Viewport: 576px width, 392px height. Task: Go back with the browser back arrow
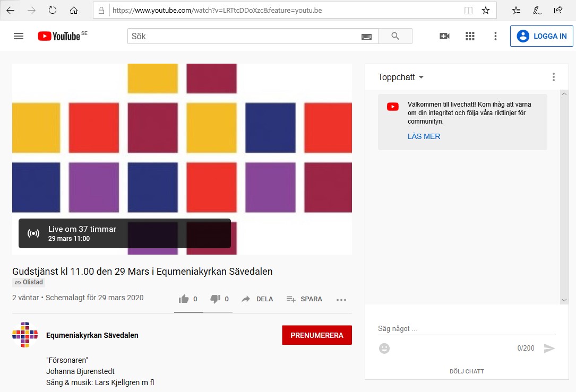[10, 10]
